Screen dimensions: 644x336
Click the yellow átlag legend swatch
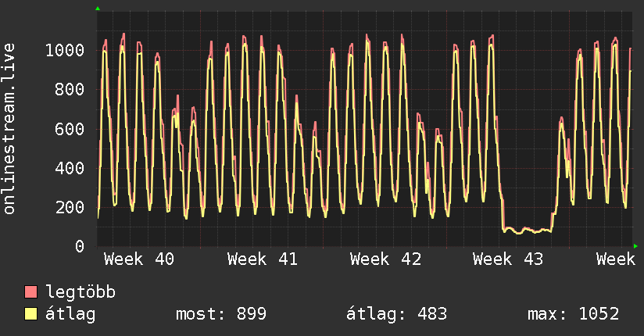point(30,314)
